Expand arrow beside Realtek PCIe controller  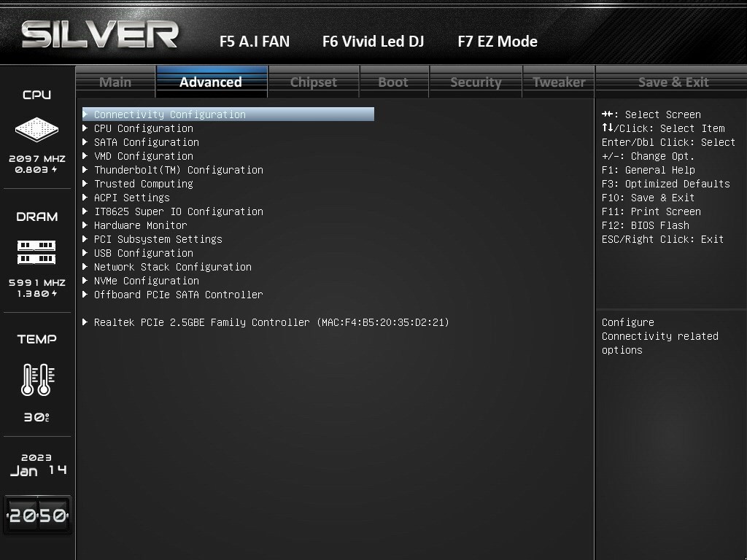(85, 322)
